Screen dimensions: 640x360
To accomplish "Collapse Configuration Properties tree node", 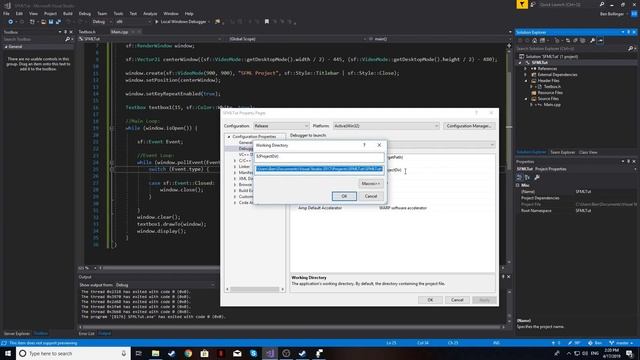I will 229,137.
